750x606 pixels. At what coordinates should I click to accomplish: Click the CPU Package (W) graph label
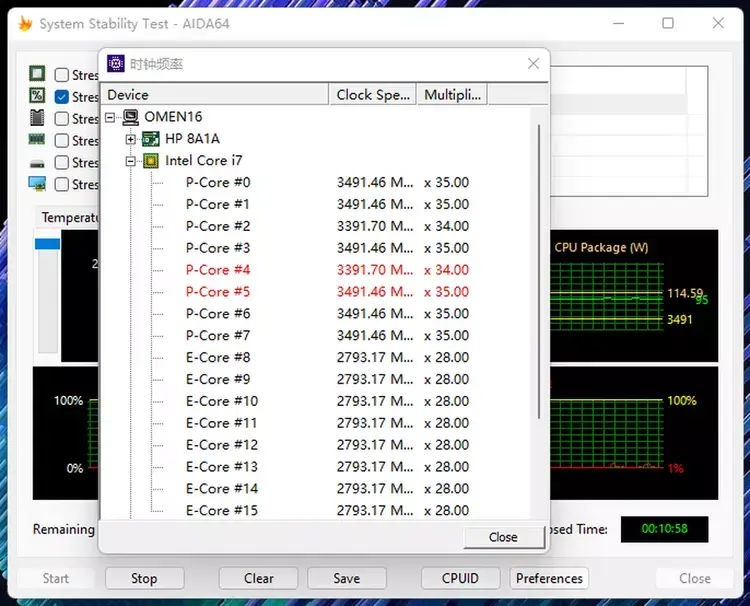(601, 247)
